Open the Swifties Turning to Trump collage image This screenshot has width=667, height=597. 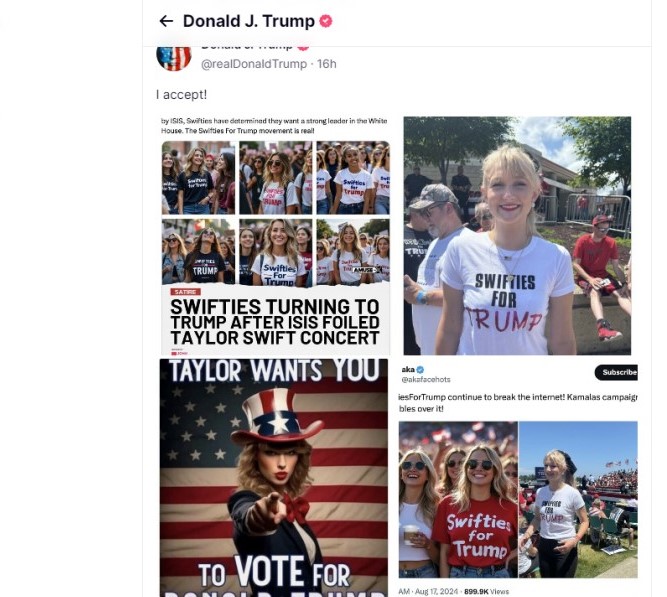[275, 237]
